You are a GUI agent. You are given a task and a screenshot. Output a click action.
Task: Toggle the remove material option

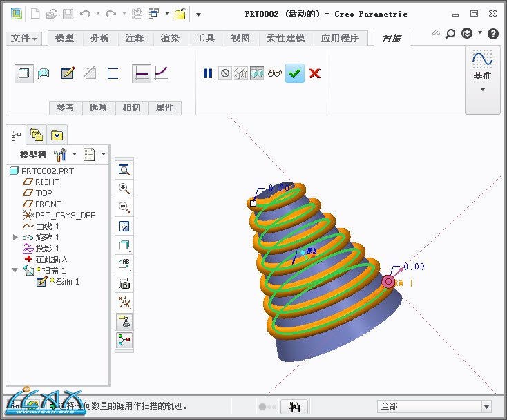[x=89, y=73]
